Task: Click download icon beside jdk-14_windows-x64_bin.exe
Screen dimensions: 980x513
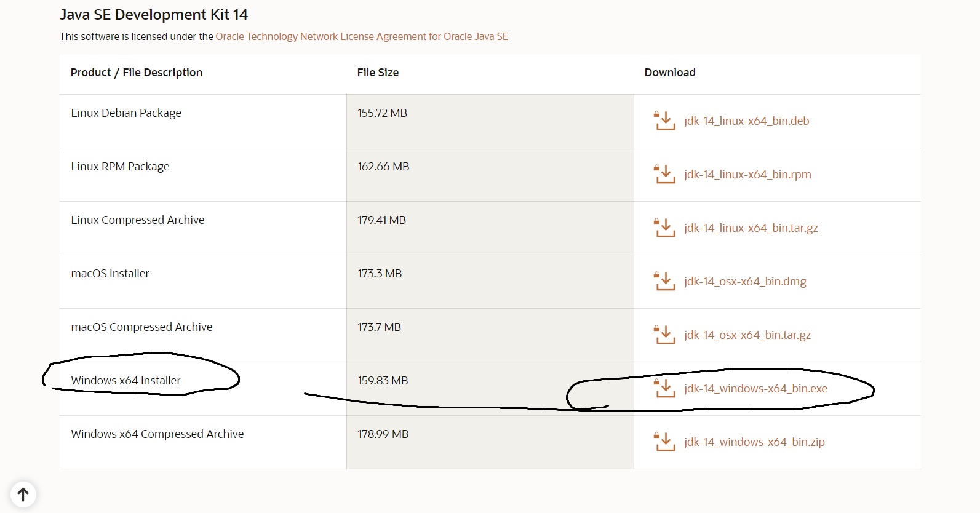Action: (664, 388)
